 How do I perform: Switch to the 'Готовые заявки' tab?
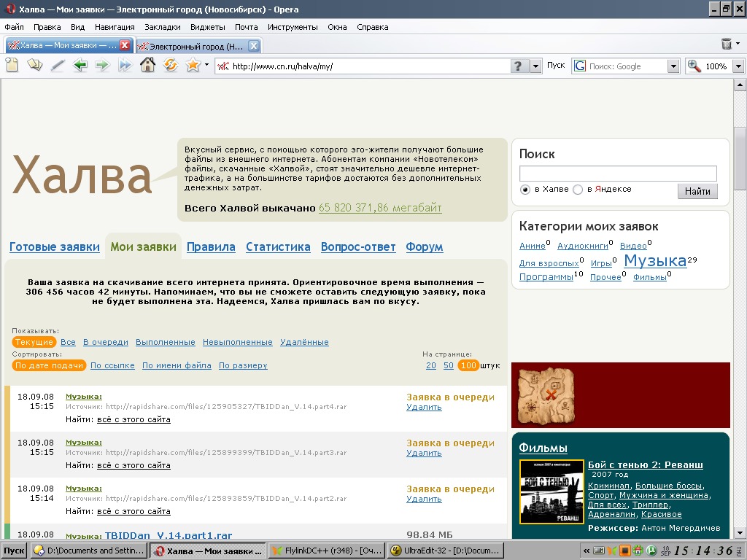55,246
